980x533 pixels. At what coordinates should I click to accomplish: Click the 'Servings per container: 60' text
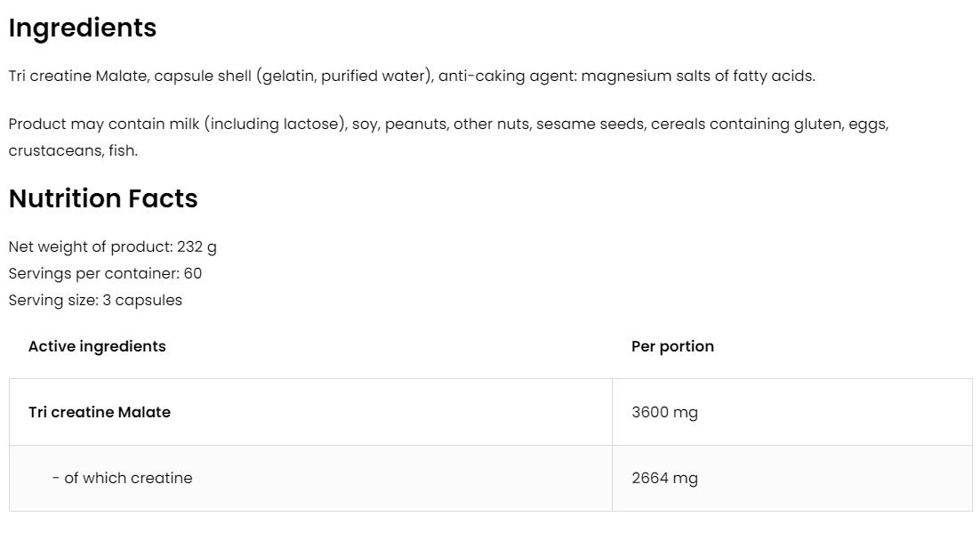click(x=105, y=273)
